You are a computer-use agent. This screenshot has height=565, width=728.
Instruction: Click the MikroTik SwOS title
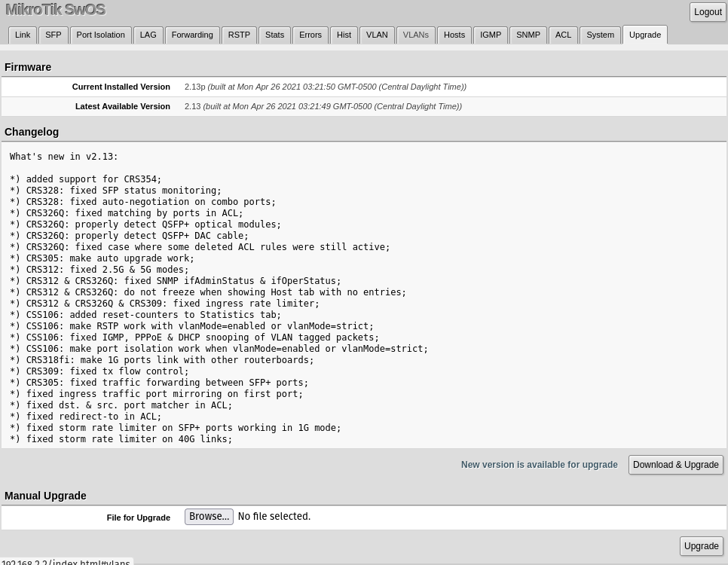coord(55,9)
